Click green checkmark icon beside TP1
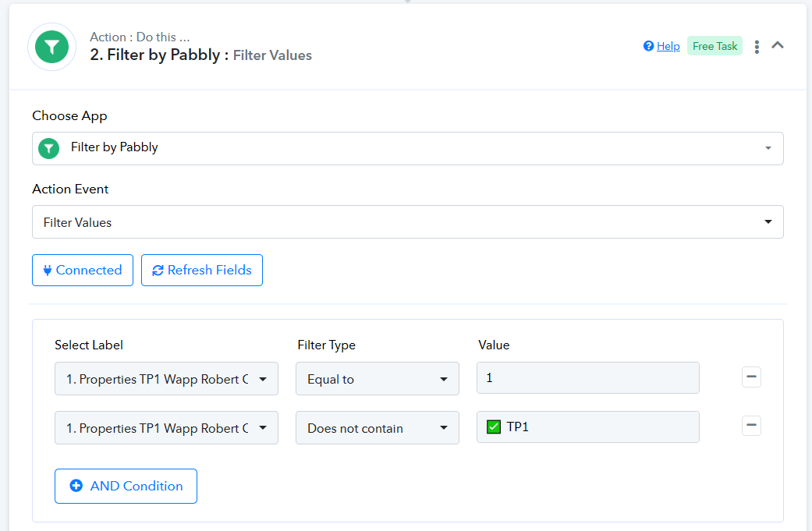812x531 pixels. [x=494, y=427]
